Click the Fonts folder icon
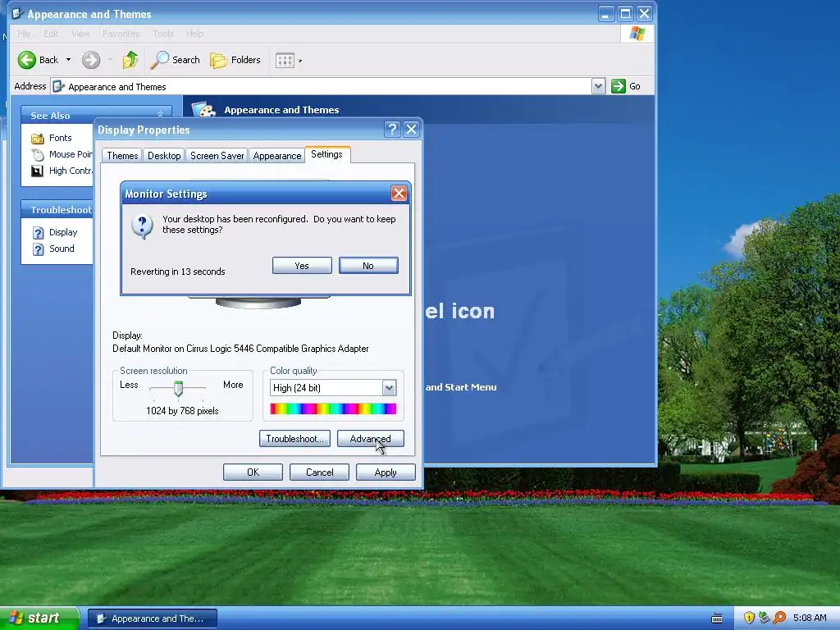 pyautogui.click(x=38, y=139)
